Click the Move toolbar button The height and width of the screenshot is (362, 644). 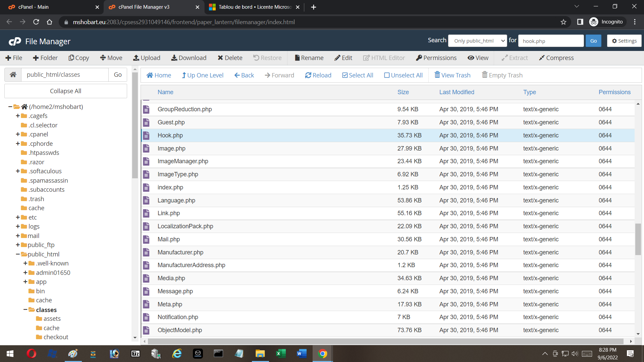pyautogui.click(x=111, y=58)
